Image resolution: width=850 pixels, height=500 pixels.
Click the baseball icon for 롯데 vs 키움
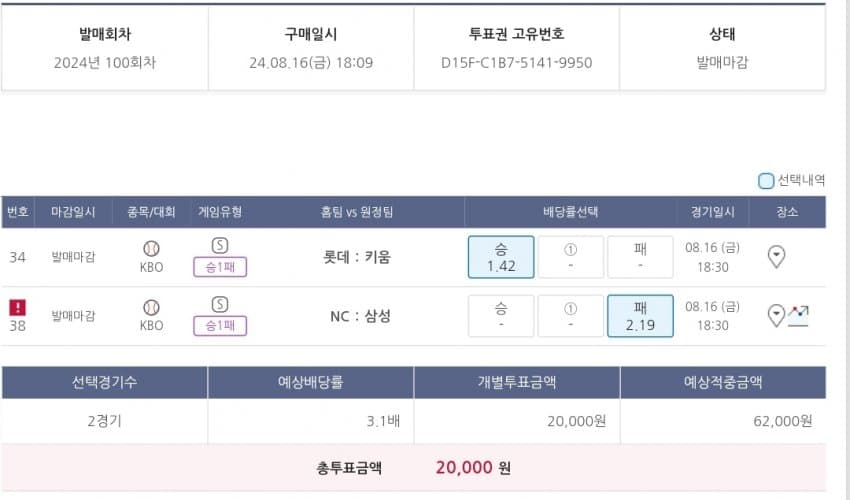(x=151, y=248)
